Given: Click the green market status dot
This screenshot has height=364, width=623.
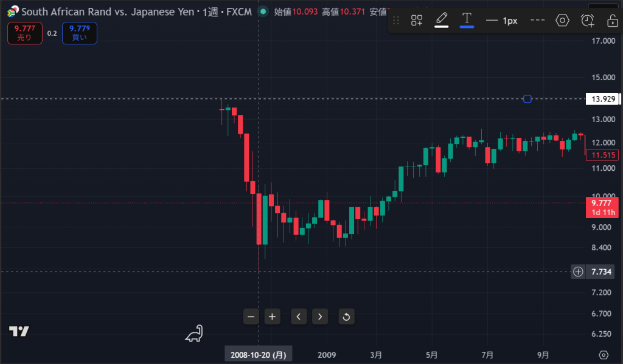Looking at the screenshot, I should (x=263, y=12).
